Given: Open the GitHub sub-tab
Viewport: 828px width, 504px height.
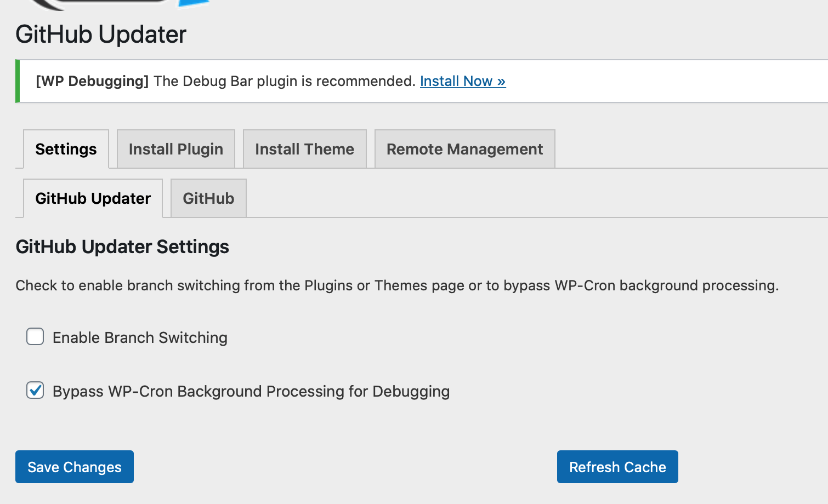Looking at the screenshot, I should 208,198.
